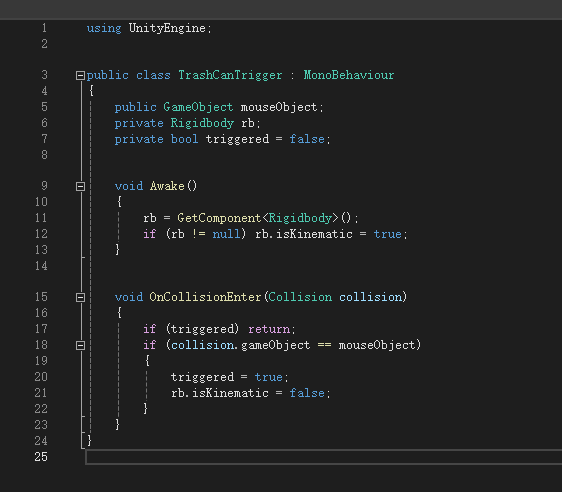Screen dimensions: 562x492
Task: Click line number 15 in gutter
Action: [41, 297]
